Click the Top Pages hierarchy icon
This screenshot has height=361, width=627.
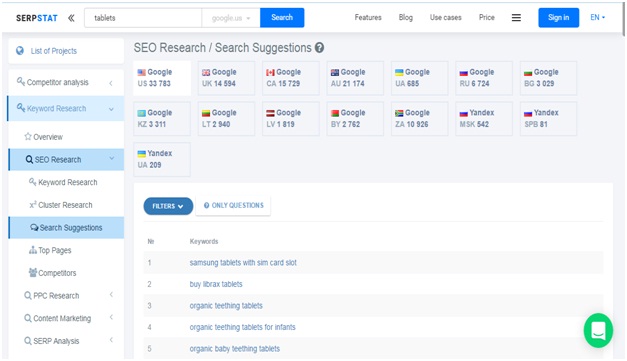(33, 250)
